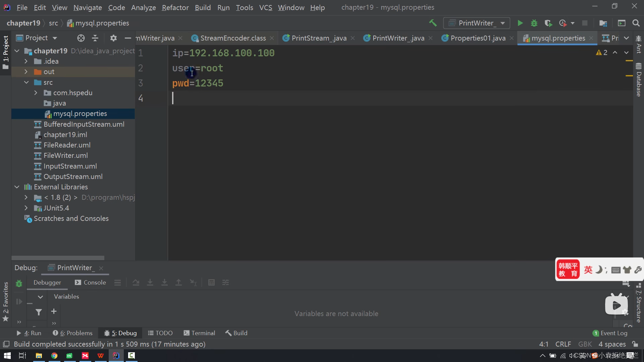Open the Refactor menu
This screenshot has height=362, width=644.
175,7
